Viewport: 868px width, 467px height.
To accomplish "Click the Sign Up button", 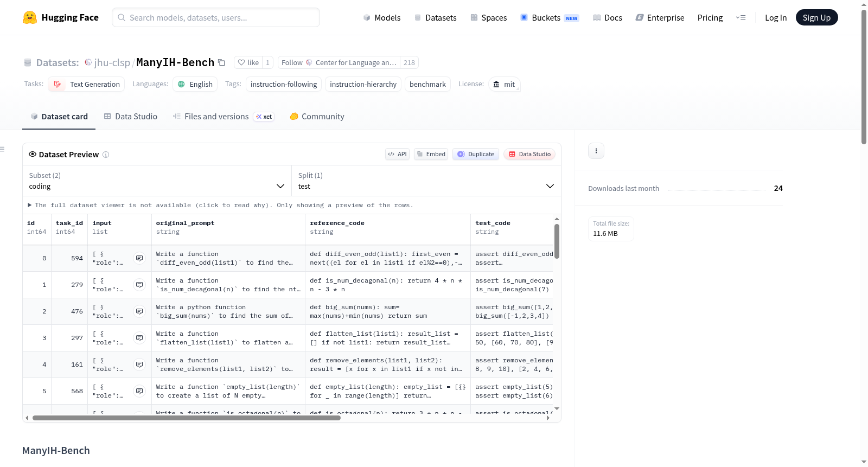I will pos(816,17).
